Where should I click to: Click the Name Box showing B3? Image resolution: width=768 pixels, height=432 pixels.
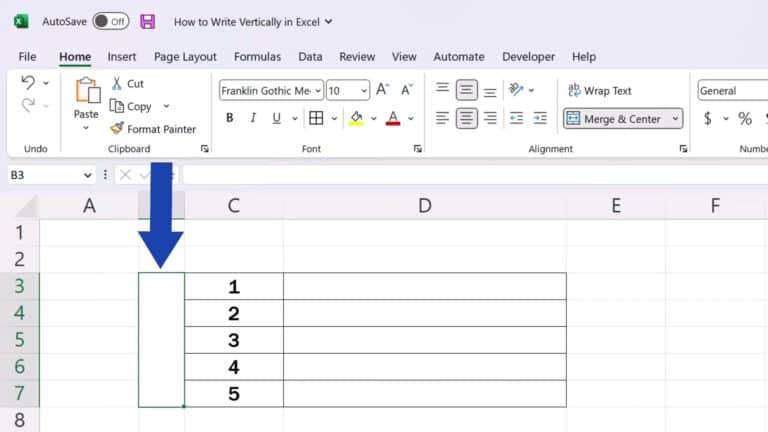click(43, 175)
